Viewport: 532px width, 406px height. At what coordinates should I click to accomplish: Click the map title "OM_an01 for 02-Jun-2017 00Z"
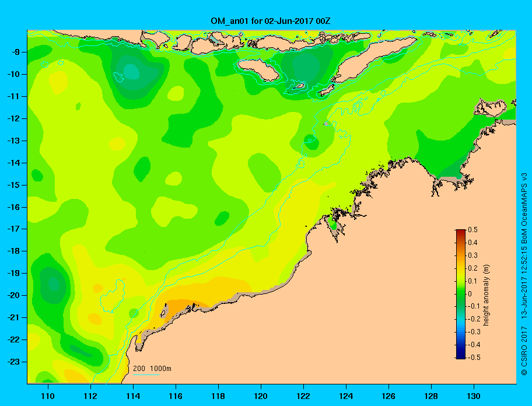[x=271, y=21]
